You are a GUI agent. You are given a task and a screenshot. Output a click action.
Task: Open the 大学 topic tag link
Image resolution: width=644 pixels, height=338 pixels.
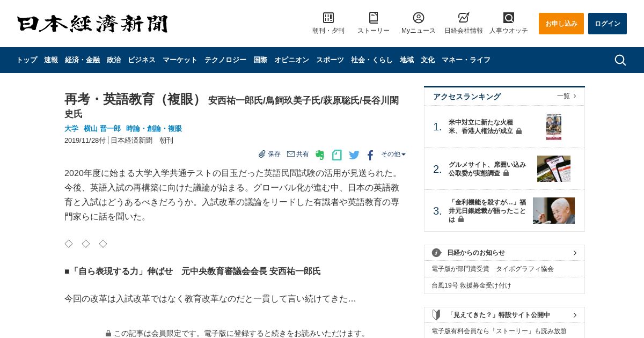(71, 129)
